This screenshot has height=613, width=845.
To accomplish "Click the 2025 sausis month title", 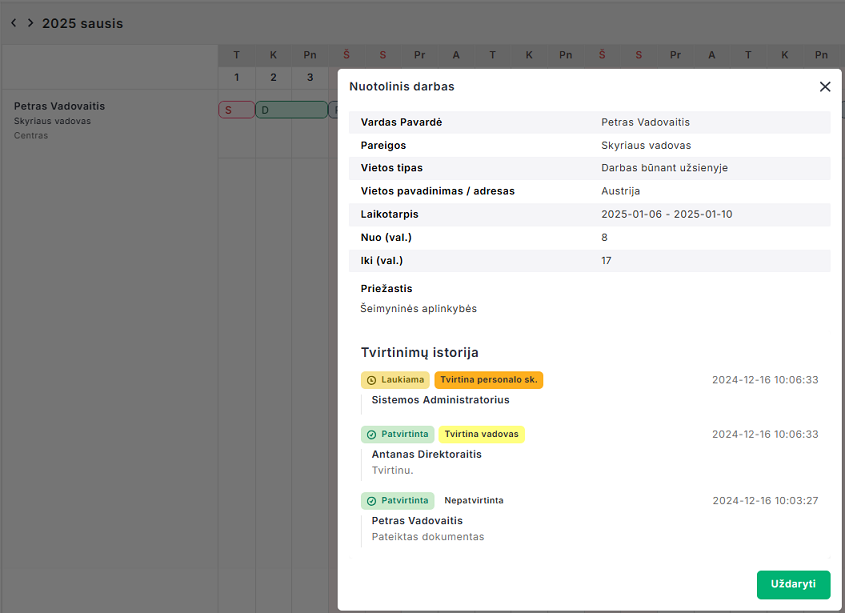I will tap(82, 23).
